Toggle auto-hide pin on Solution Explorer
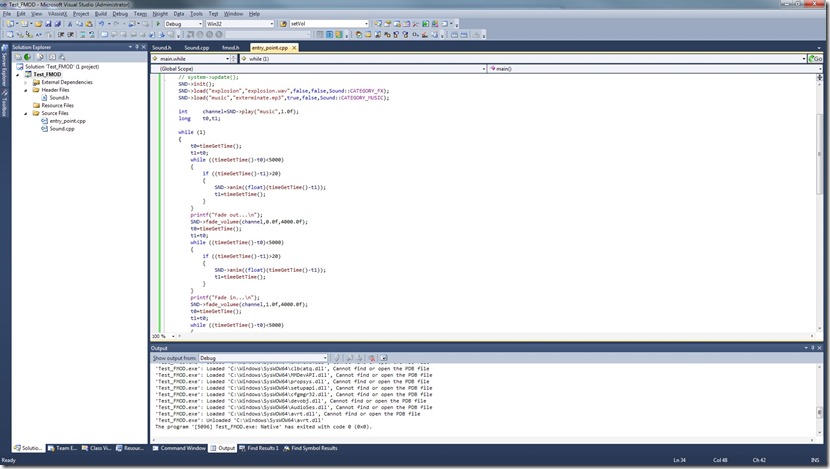The height and width of the screenshot is (469, 830). [137, 47]
